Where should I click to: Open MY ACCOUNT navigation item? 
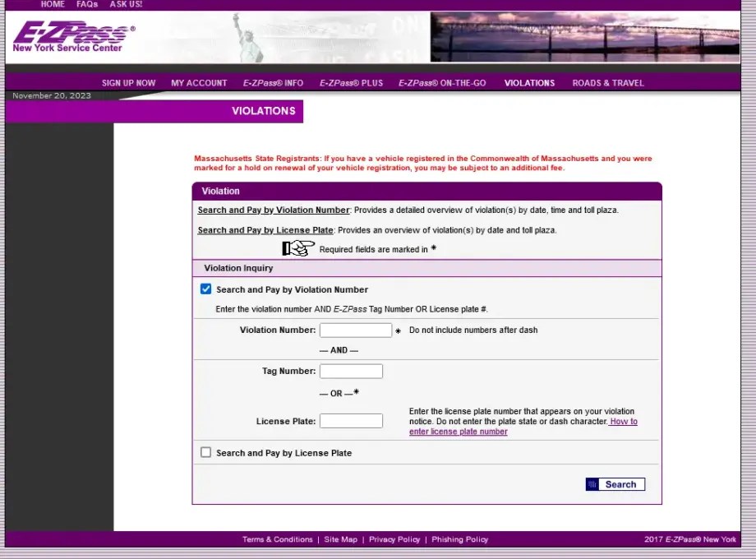pos(199,83)
